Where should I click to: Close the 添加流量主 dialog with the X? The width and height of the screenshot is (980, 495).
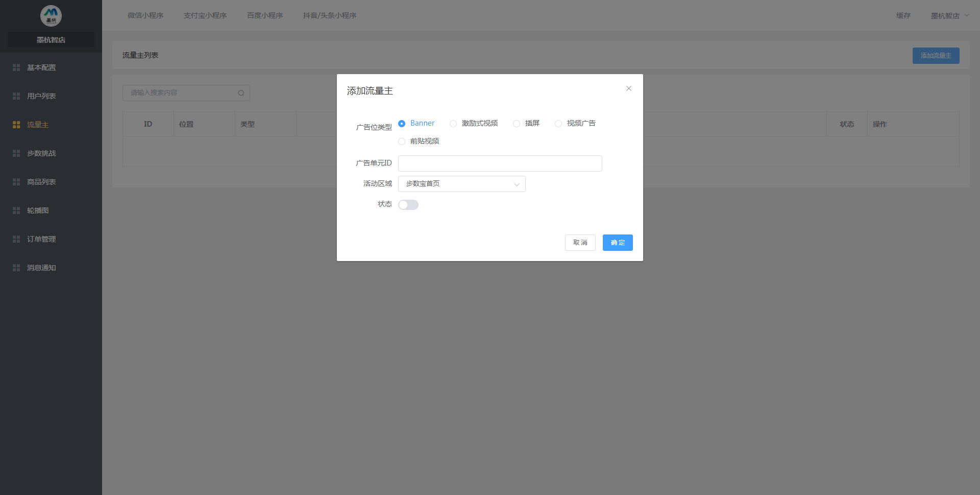(629, 88)
